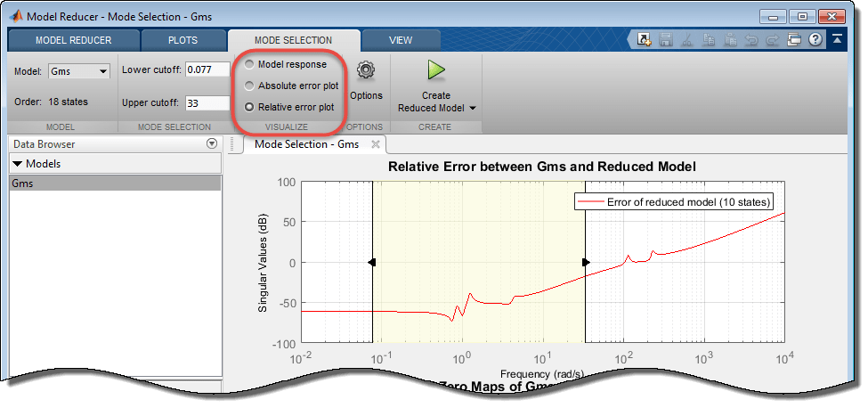Screen dimensions: 868x408
Task: Expand the Create Reduced Model dropdown arrow
Action: (472, 109)
